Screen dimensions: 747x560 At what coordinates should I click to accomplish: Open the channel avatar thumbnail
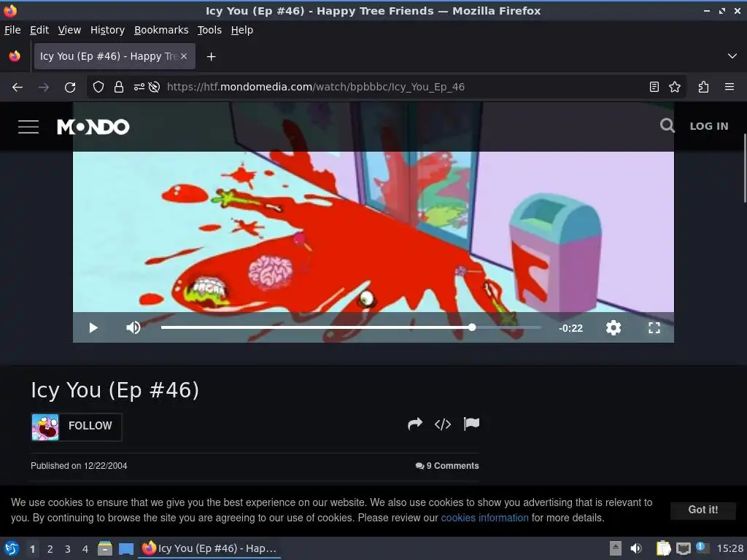[45, 427]
